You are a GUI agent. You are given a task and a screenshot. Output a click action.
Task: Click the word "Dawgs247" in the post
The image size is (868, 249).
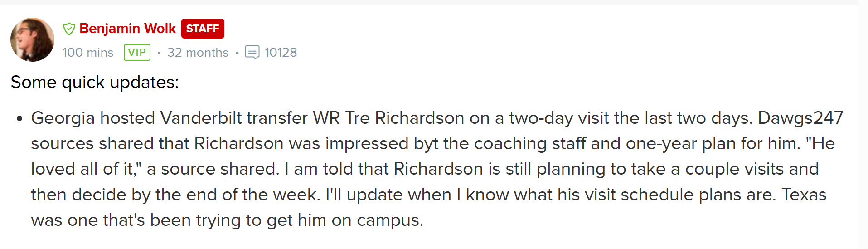800,118
